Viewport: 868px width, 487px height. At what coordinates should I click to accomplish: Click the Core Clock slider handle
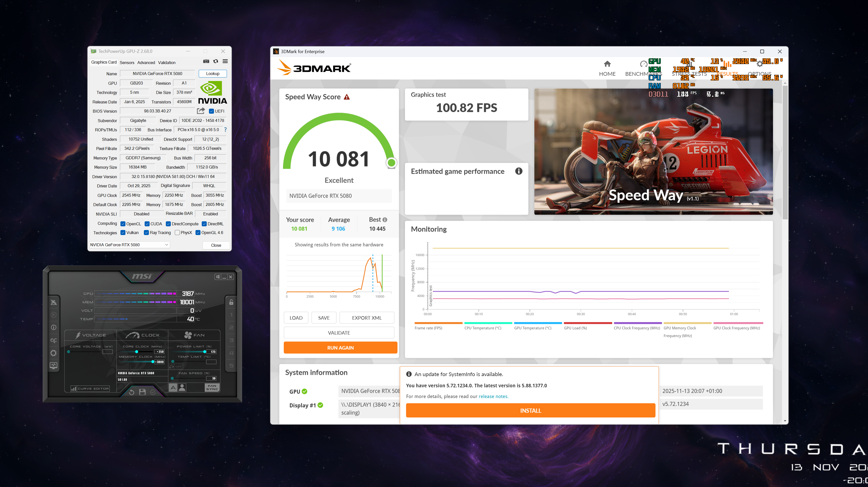136,352
